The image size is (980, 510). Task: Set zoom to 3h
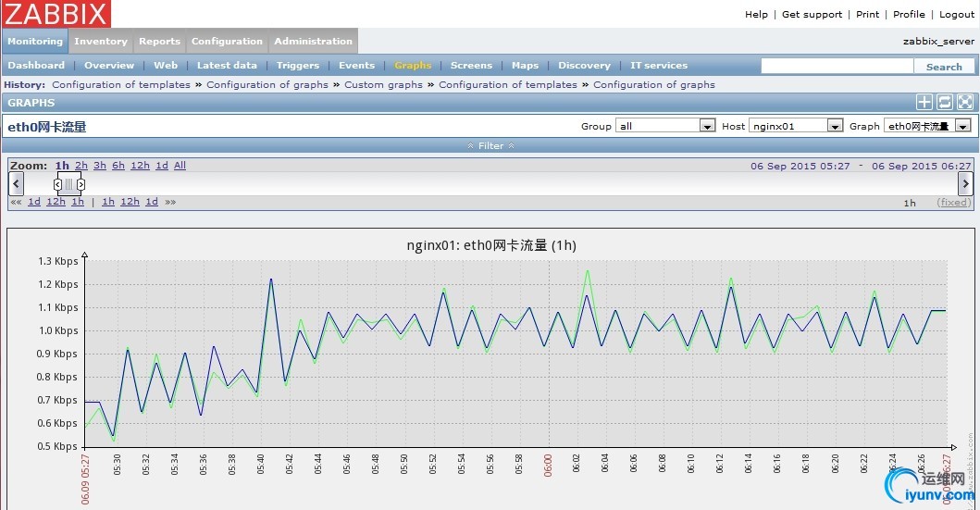(100, 166)
